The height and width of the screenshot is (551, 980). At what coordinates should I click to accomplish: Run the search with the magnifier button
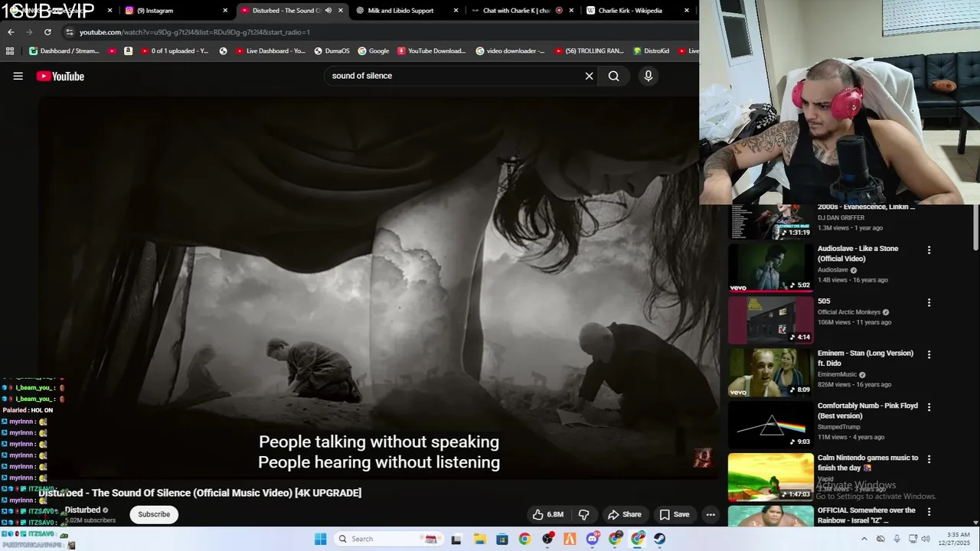click(x=613, y=76)
